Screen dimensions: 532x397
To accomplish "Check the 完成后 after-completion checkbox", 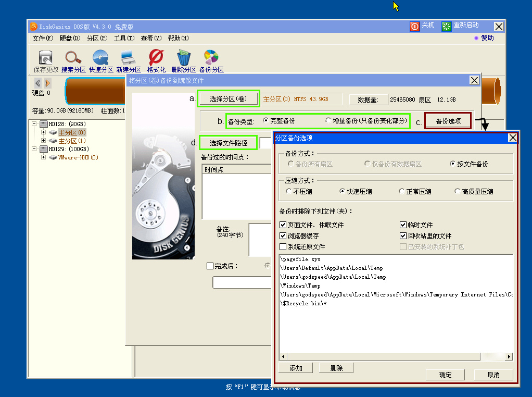I will (x=210, y=266).
